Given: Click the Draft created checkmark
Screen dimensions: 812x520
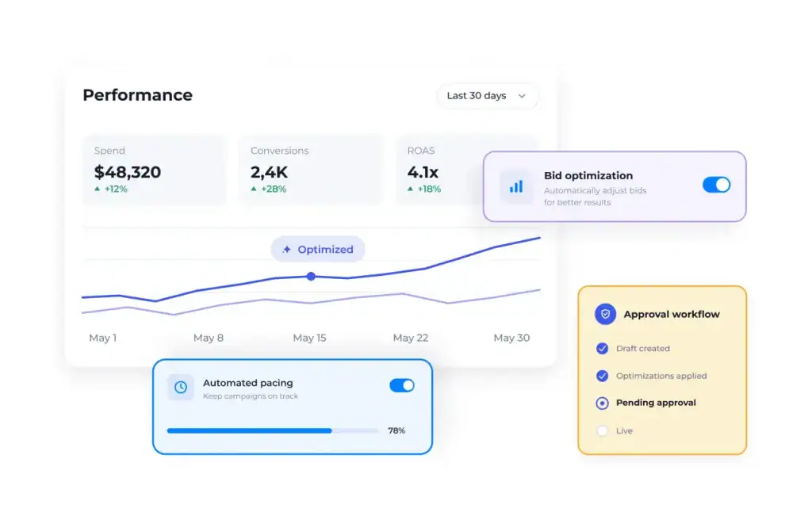Looking at the screenshot, I should click(x=602, y=349).
